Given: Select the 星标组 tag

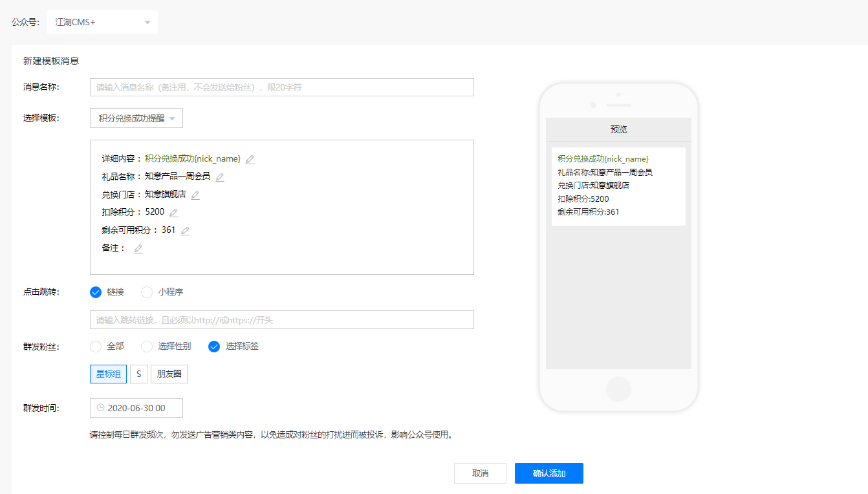Looking at the screenshot, I should 108,374.
